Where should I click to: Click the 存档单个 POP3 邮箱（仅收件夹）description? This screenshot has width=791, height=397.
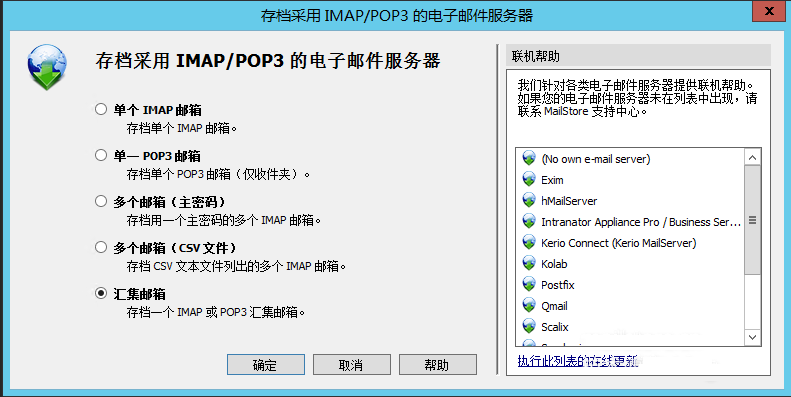(218, 175)
